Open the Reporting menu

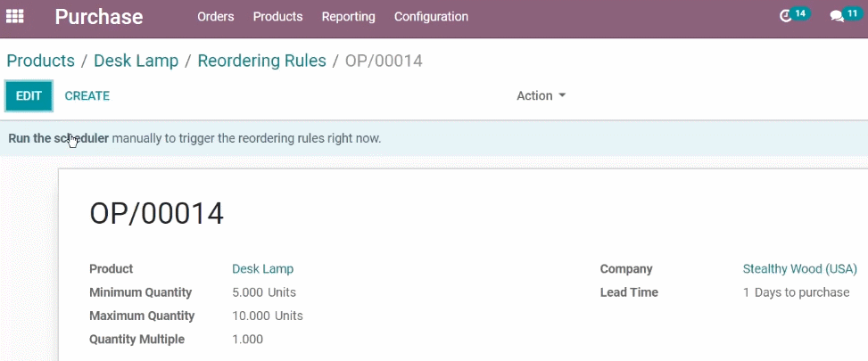(x=348, y=16)
